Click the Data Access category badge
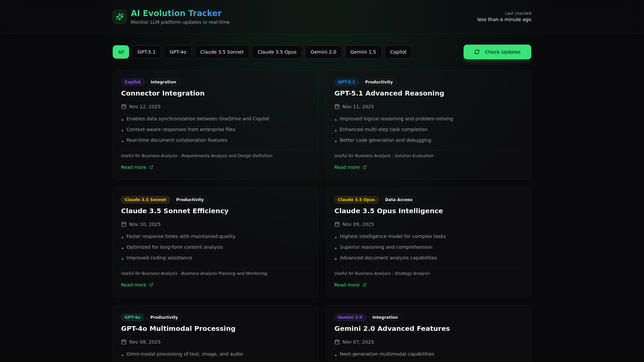Screen dimensions: 644x362 point(398,200)
